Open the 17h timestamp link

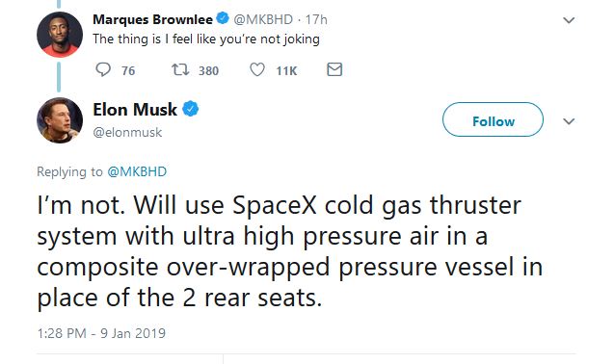point(316,19)
